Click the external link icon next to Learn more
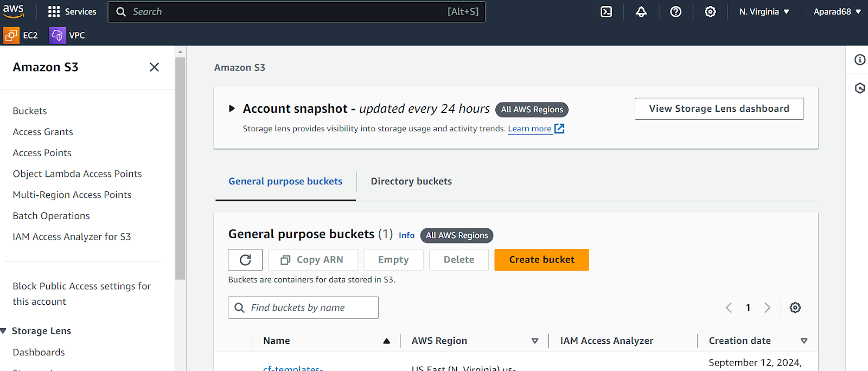Image resolution: width=868 pixels, height=371 pixels. tap(559, 129)
